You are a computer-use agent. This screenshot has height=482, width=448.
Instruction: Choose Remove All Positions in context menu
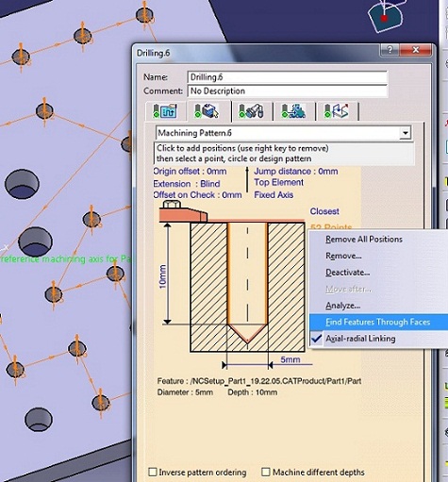364,240
